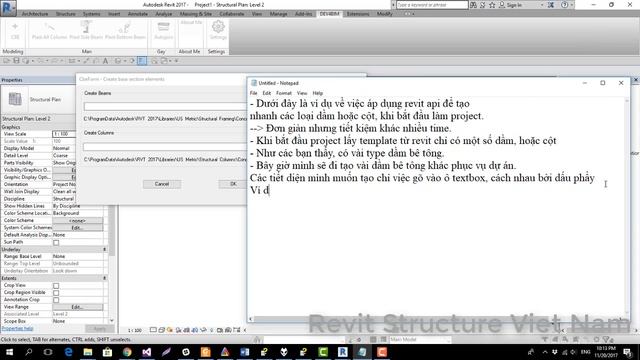Open the Structure ribbon tab
This screenshot has width=640, height=360.
click(66, 14)
